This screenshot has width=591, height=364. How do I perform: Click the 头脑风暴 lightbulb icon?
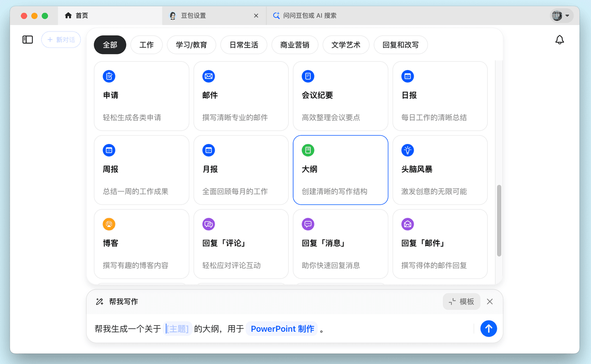(408, 150)
